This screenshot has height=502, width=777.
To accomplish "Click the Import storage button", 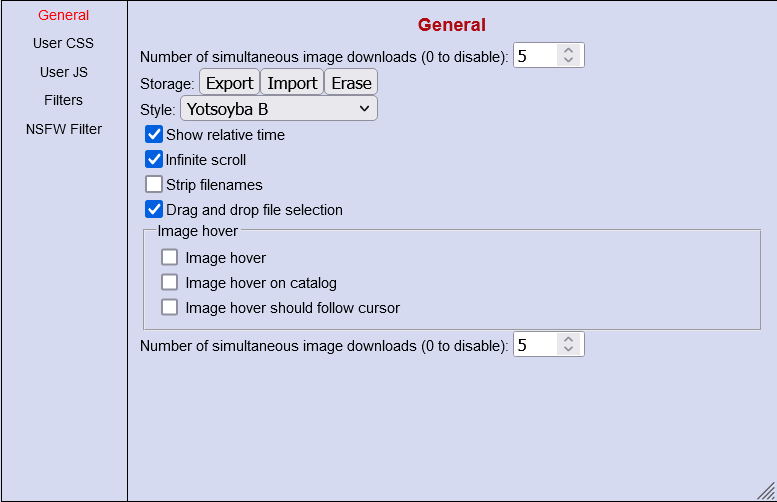I will coord(292,83).
